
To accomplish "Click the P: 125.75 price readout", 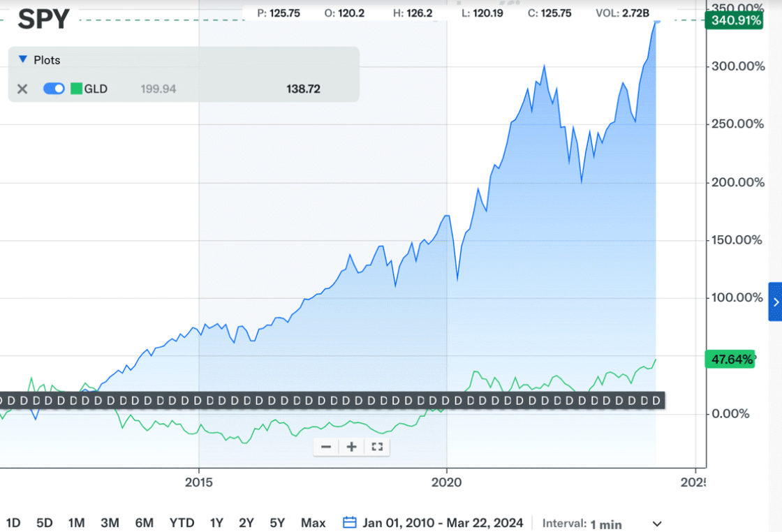I will click(279, 13).
